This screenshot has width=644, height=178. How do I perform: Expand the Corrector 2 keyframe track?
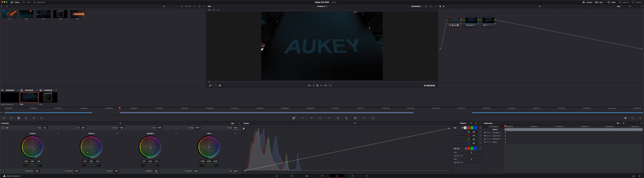491,136
